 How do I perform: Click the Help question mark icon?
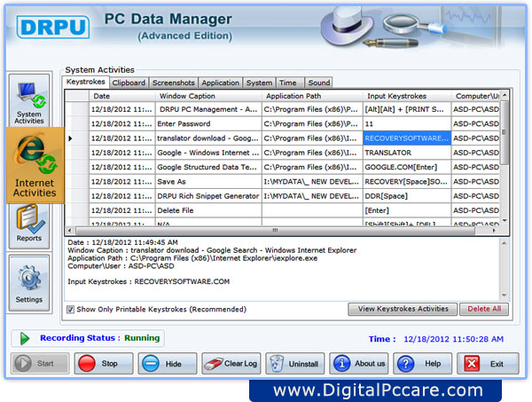405,364
